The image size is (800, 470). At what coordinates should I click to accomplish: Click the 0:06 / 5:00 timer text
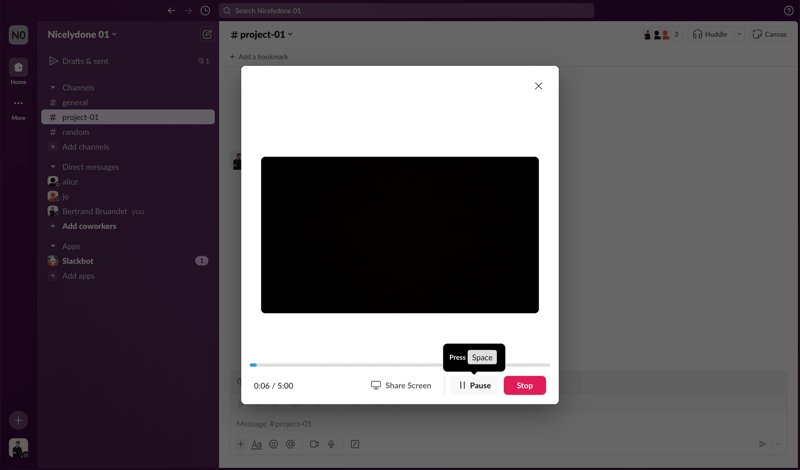273,386
